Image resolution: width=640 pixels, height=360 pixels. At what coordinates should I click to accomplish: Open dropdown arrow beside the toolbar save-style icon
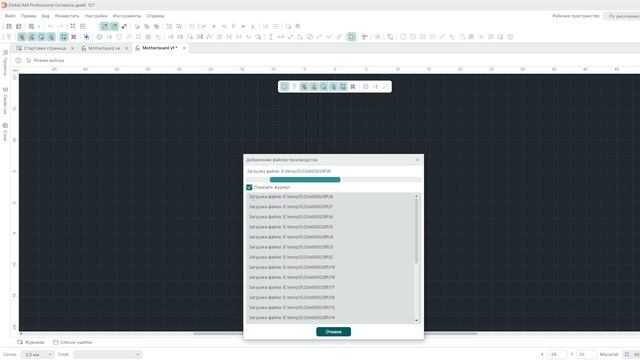point(38,27)
